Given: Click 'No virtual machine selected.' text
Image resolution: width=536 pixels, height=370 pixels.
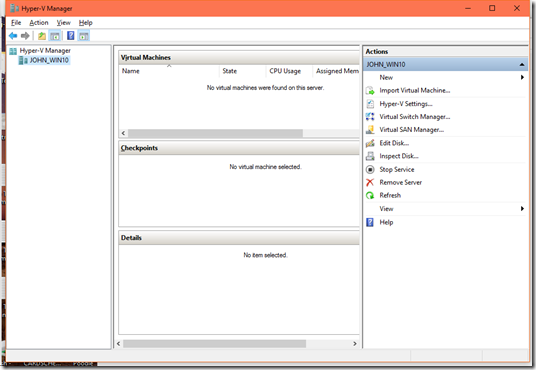Looking at the screenshot, I should [265, 167].
